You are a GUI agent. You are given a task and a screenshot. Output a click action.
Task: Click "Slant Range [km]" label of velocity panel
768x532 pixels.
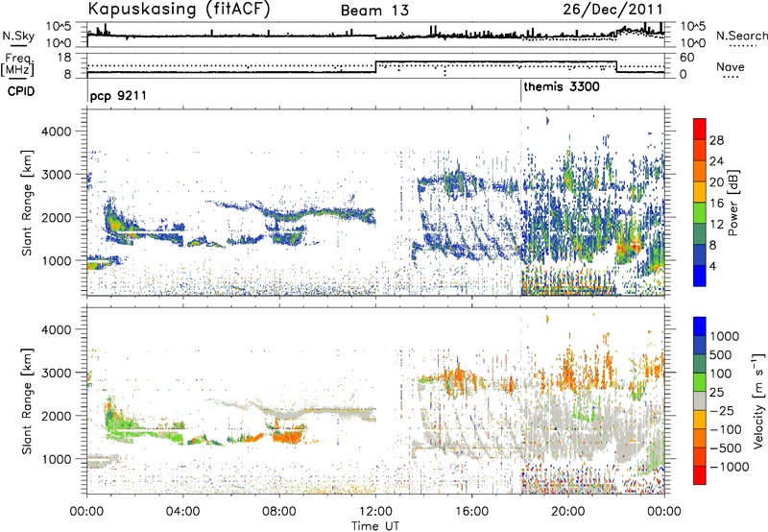[27, 400]
